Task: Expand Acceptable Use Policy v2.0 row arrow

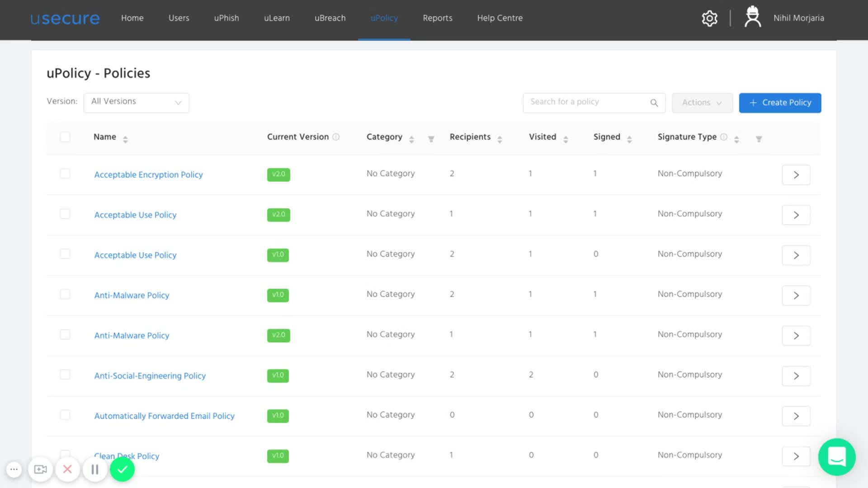Action: click(796, 215)
